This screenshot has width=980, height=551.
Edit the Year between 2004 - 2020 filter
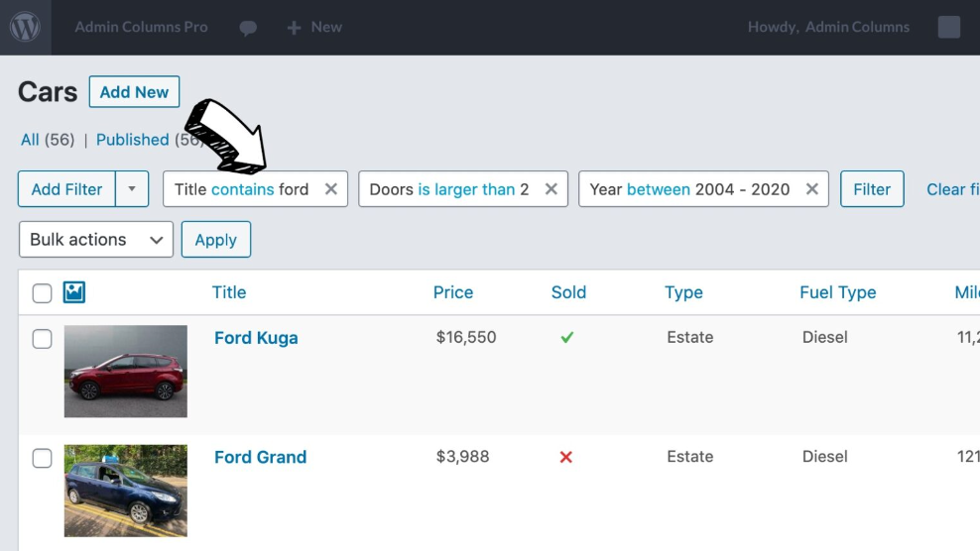690,189
